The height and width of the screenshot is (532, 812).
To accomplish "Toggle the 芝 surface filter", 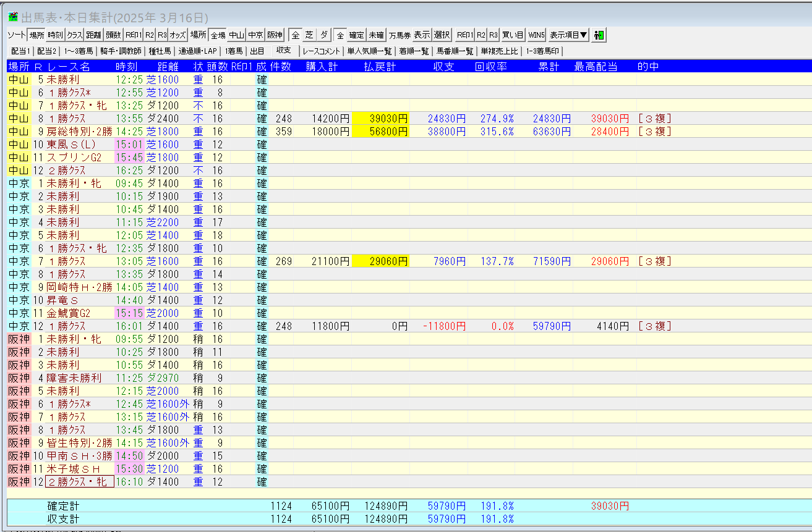I will point(310,35).
